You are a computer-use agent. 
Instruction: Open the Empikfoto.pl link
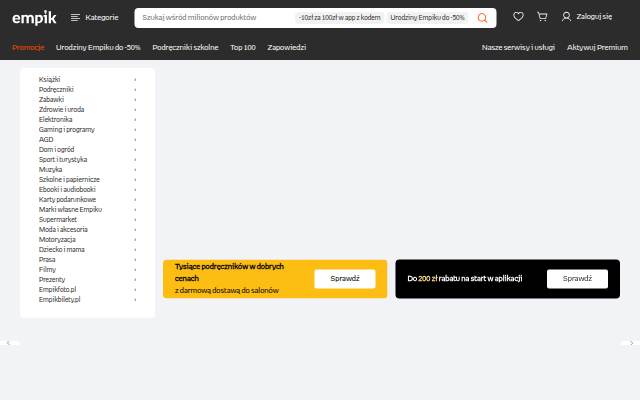tap(57, 289)
